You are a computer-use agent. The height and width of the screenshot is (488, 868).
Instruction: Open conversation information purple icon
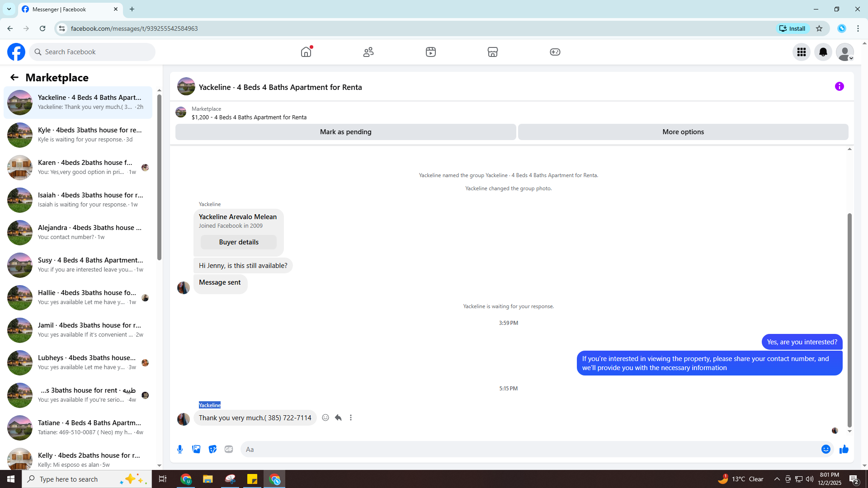839,86
